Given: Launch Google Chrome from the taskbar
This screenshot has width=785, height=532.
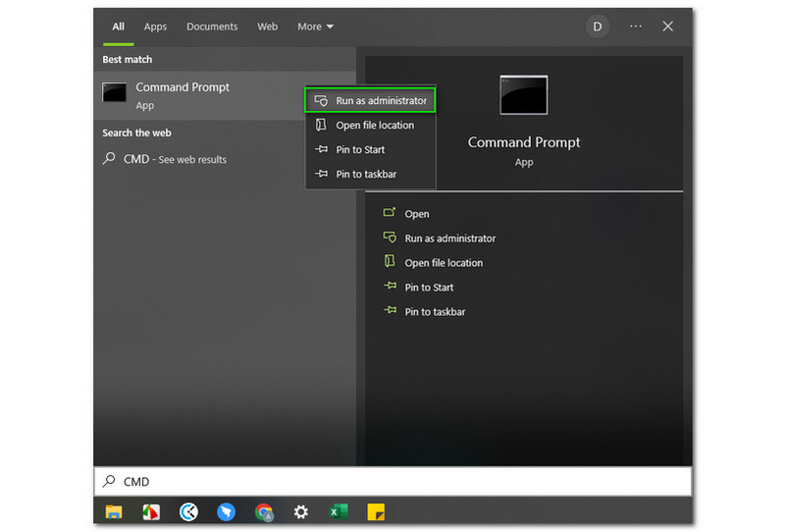Looking at the screenshot, I should pos(264,511).
